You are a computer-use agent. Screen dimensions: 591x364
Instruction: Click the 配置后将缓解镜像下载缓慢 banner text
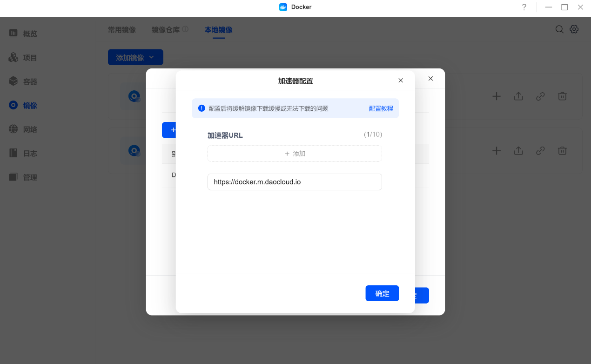(269, 108)
